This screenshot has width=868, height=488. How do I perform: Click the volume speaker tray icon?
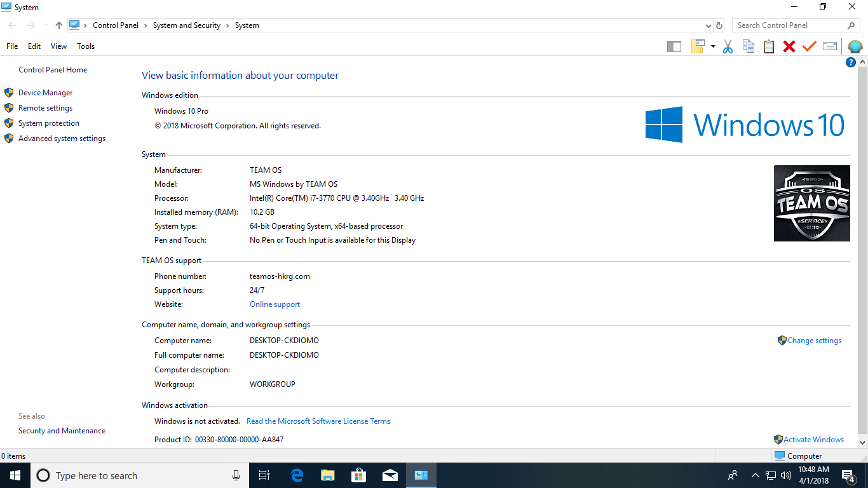(786, 475)
